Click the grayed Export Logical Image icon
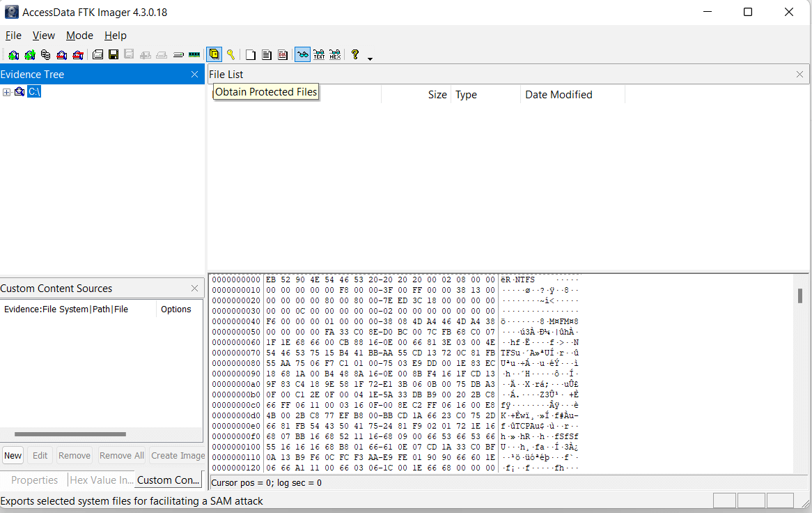Viewport: 812px width, 513px height. point(130,54)
